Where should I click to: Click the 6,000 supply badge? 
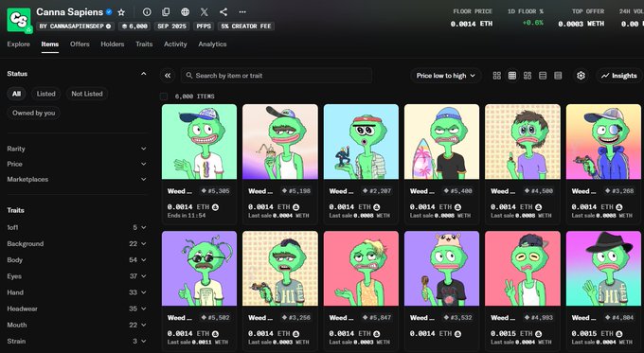point(134,26)
